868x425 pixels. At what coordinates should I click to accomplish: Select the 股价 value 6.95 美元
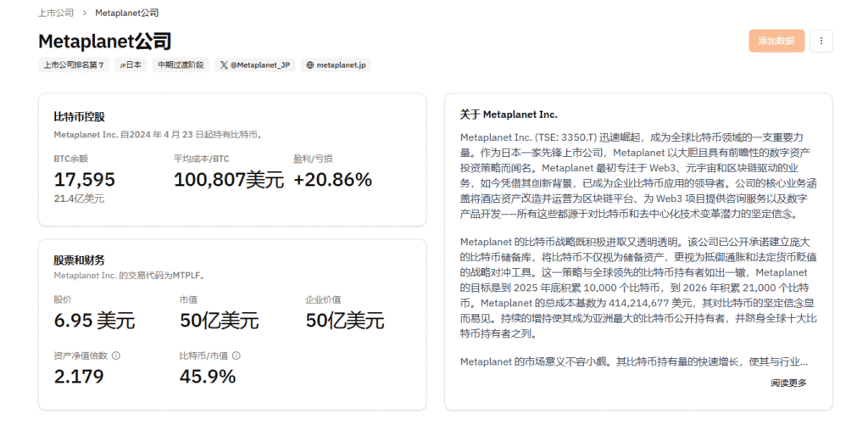point(94,321)
